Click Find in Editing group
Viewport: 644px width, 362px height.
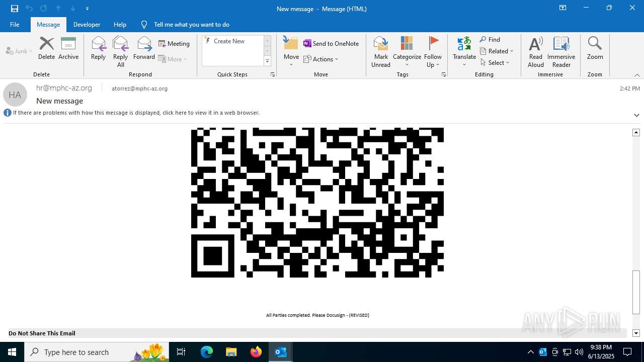pos(490,39)
